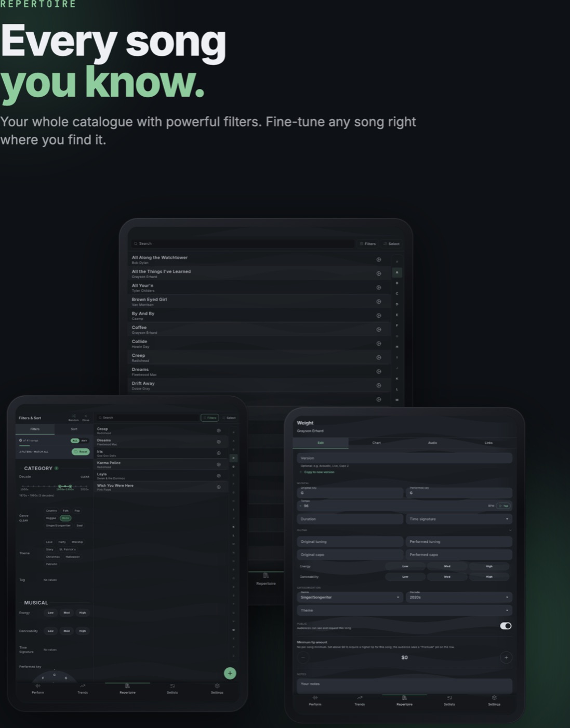Viewport: 570px width, 728px height.
Task: Click Select button on the back tablet
Action: coord(392,243)
